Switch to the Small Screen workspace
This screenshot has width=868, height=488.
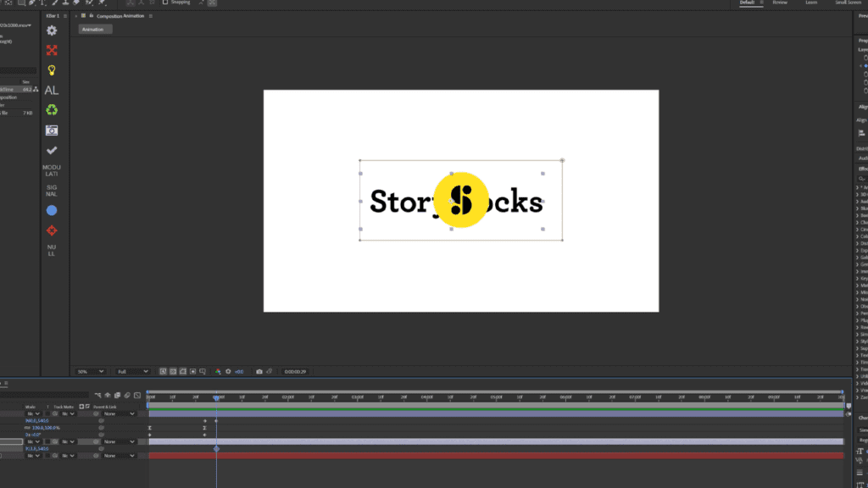[x=848, y=3]
